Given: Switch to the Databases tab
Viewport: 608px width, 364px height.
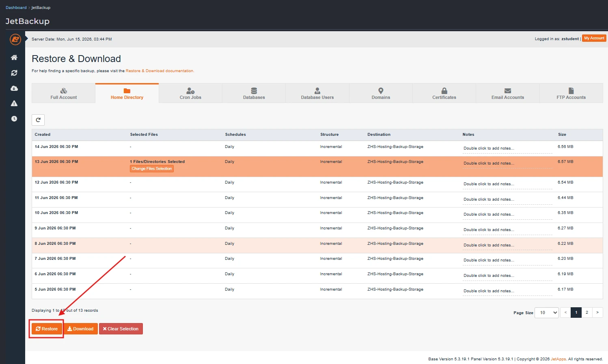Looking at the screenshot, I should coord(254,93).
